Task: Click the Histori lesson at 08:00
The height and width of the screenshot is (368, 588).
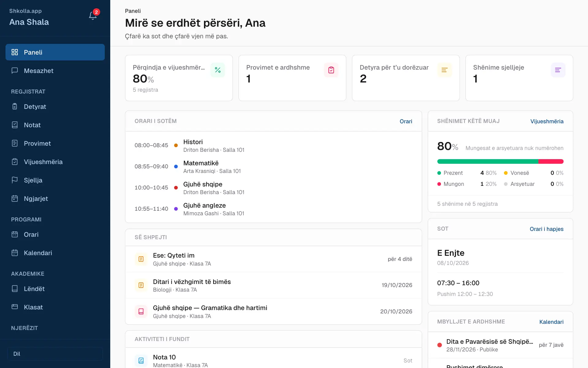Action: point(273,145)
